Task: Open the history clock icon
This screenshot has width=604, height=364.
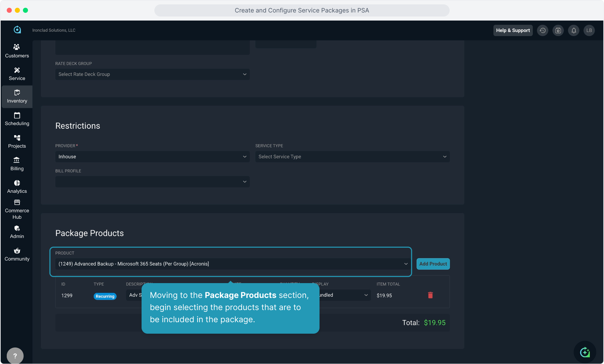Action: pos(543,30)
